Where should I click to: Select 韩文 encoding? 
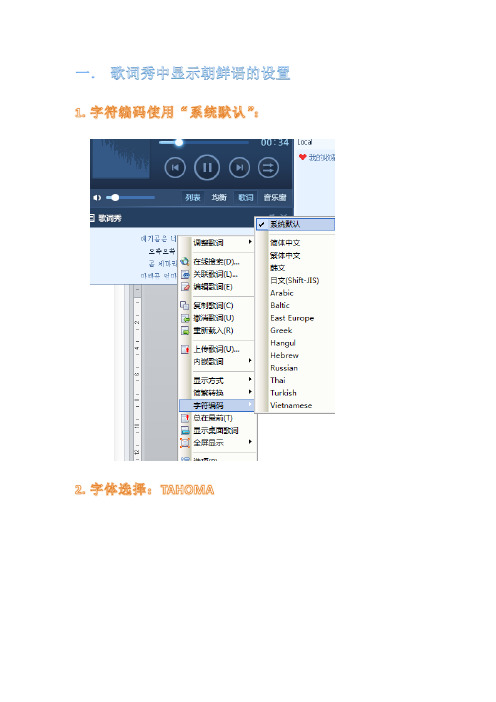[x=295, y=268]
